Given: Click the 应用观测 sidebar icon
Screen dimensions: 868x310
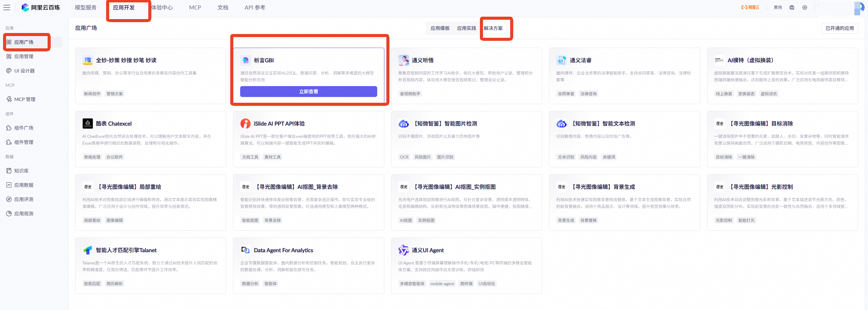Looking at the screenshot, I should pyautogui.click(x=9, y=214).
